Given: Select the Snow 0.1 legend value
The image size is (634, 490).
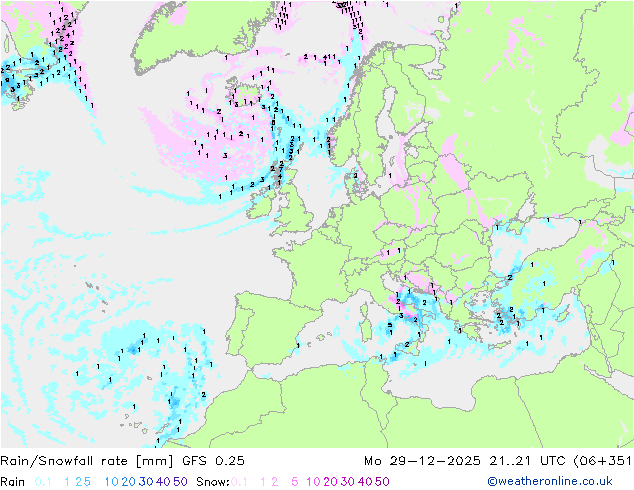Looking at the screenshot, I should [239, 482].
